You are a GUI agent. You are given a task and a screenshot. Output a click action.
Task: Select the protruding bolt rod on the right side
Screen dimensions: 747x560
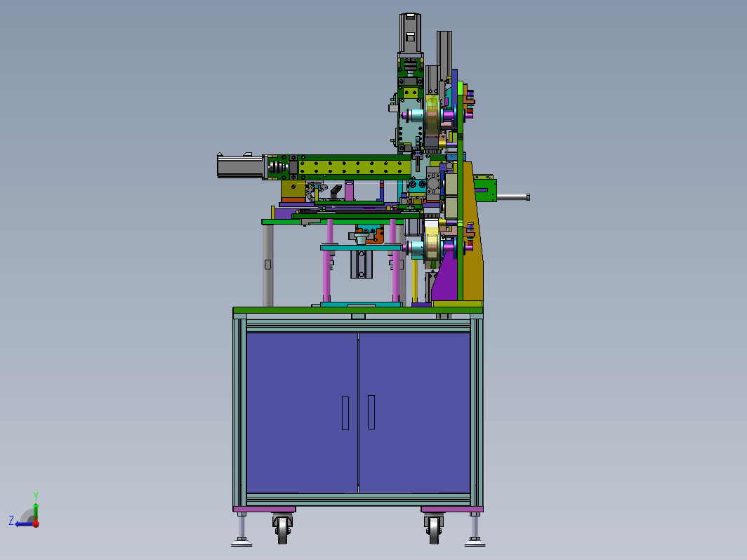point(513,196)
